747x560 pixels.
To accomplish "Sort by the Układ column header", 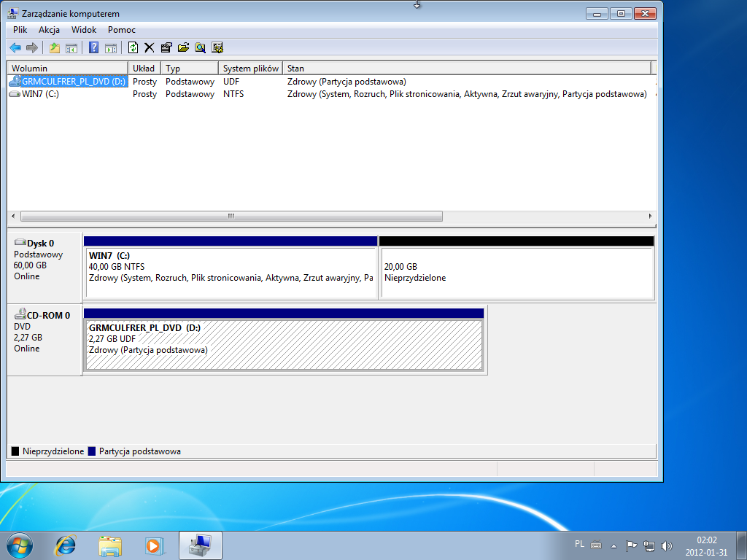I will (x=144, y=68).
